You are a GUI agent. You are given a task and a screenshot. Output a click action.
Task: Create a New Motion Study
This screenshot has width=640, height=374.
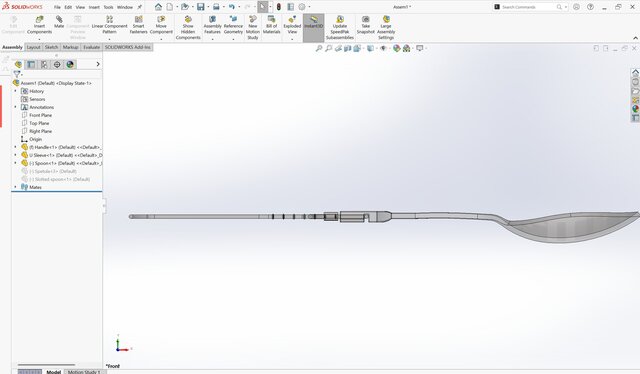(x=253, y=28)
